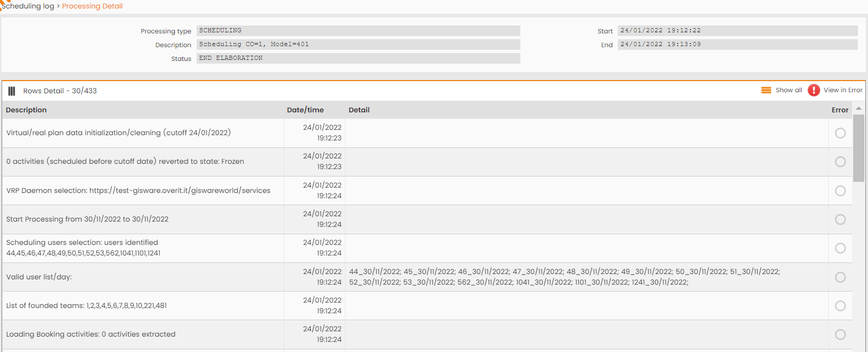The width and height of the screenshot is (868, 352).
Task: Open the column chooser icon beside Rows Detail
Action: 12,91
